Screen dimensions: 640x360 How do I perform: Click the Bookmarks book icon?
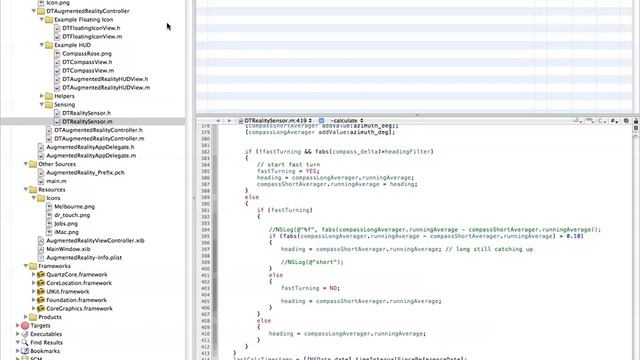point(25,351)
